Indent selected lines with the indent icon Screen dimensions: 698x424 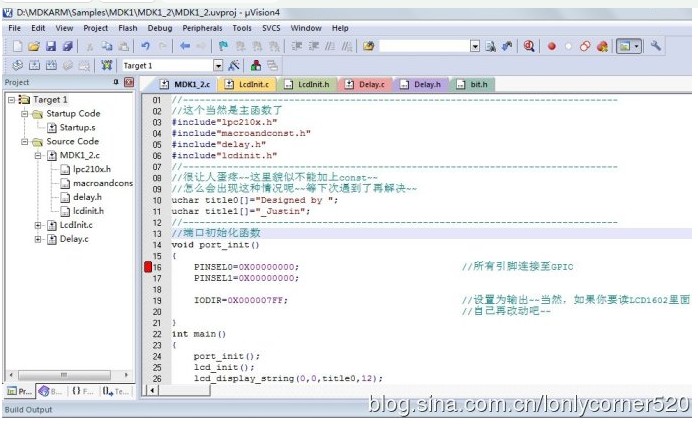(296, 46)
